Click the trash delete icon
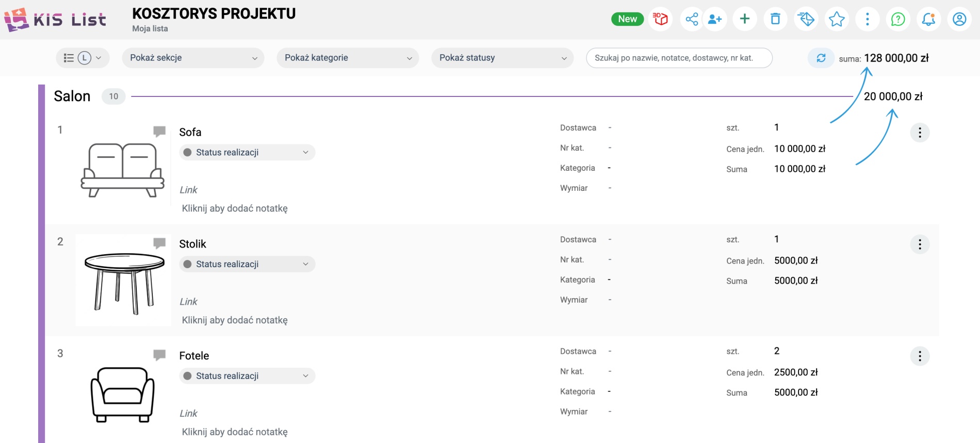Image resolution: width=980 pixels, height=443 pixels. [775, 19]
